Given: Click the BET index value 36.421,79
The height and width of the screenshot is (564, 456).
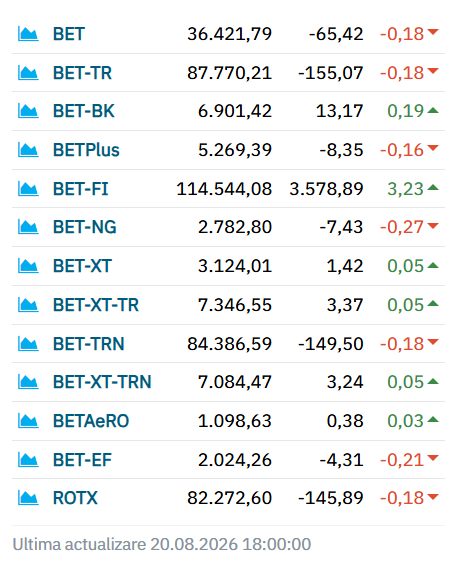Looking at the screenshot, I should [229, 34].
